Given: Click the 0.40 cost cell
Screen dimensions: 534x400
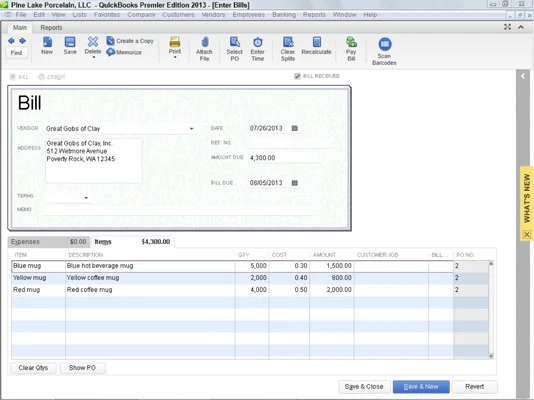Looking at the screenshot, I should tap(289, 278).
